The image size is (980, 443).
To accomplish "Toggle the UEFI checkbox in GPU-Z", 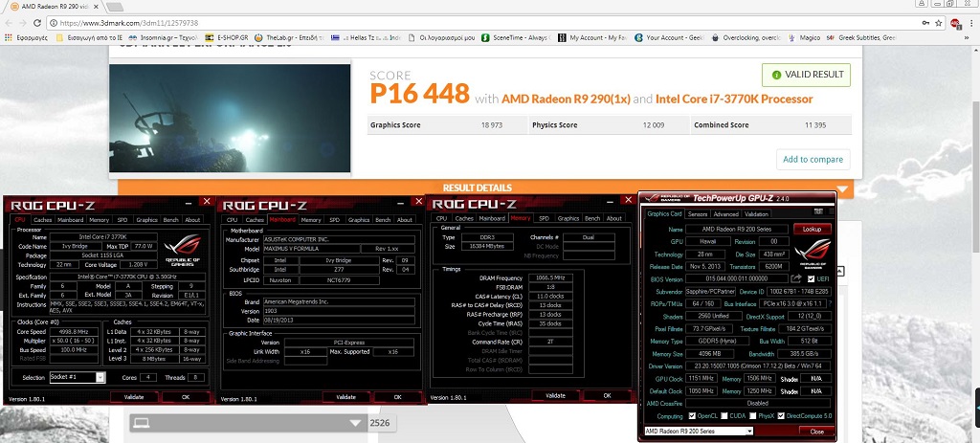I will [x=812, y=278].
